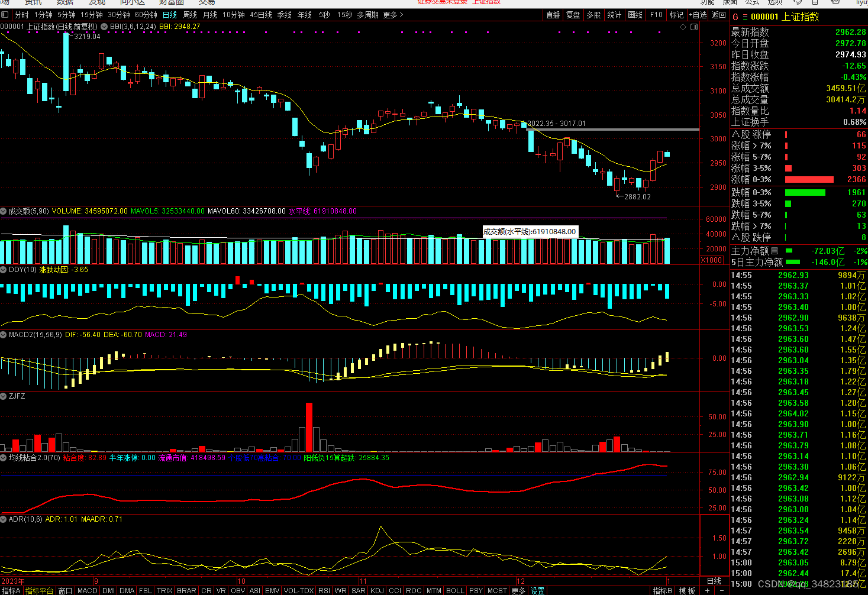The image size is (868, 595).
Task: Switch to 季线 quarterly period
Action: (x=285, y=15)
